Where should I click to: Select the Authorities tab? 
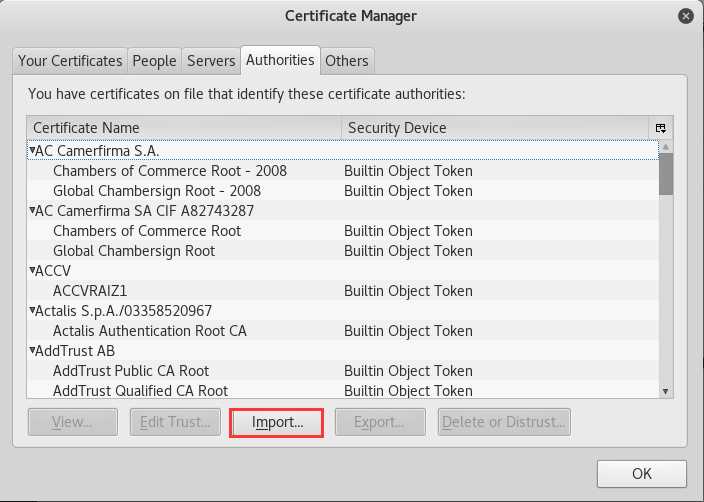(280, 60)
